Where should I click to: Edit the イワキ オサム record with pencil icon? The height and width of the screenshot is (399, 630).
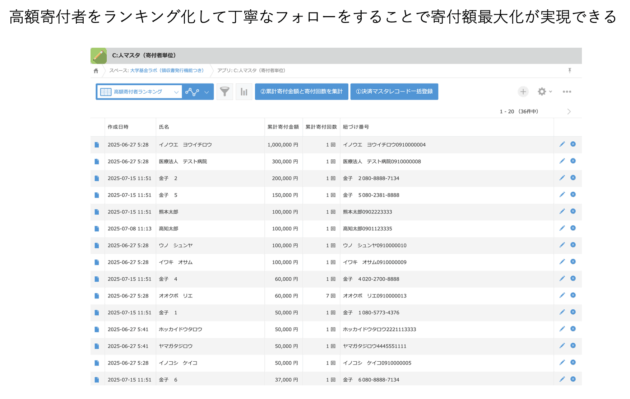point(562,262)
